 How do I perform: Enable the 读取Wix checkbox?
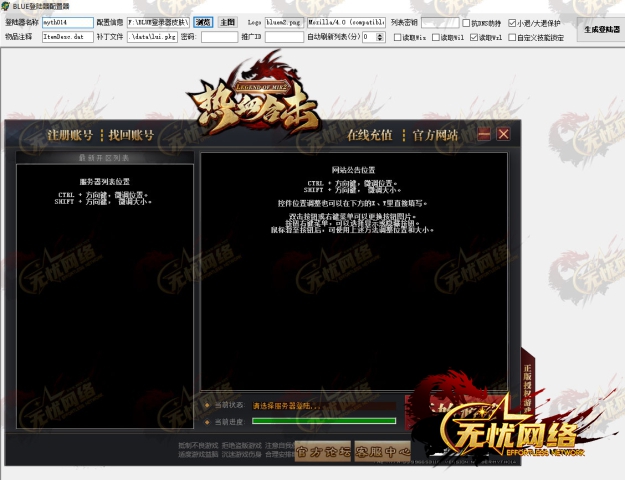click(397, 37)
